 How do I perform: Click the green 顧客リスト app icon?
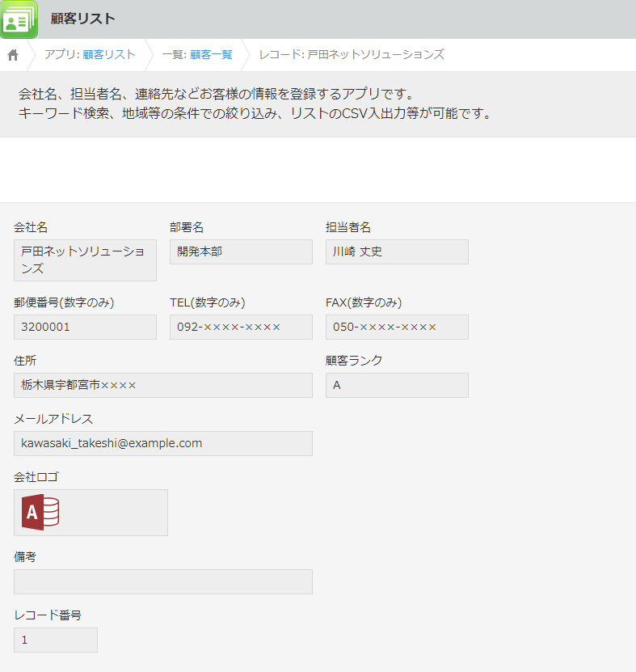point(19,19)
